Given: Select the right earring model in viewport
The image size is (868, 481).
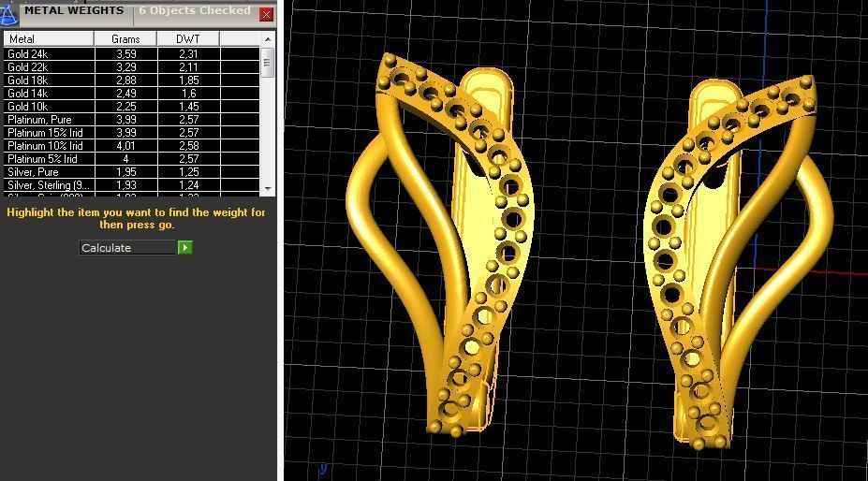Looking at the screenshot, I should pyautogui.click(x=739, y=260).
